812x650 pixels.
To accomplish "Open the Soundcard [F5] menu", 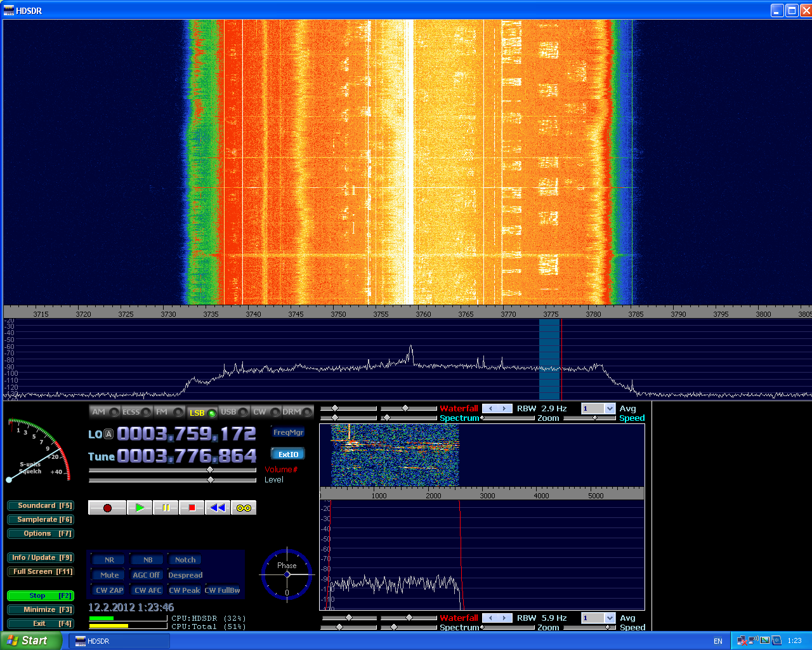I will coord(41,506).
